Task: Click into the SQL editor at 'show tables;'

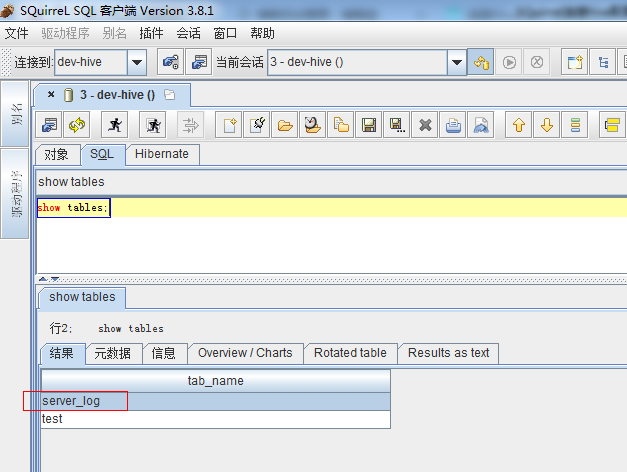Action: click(73, 208)
